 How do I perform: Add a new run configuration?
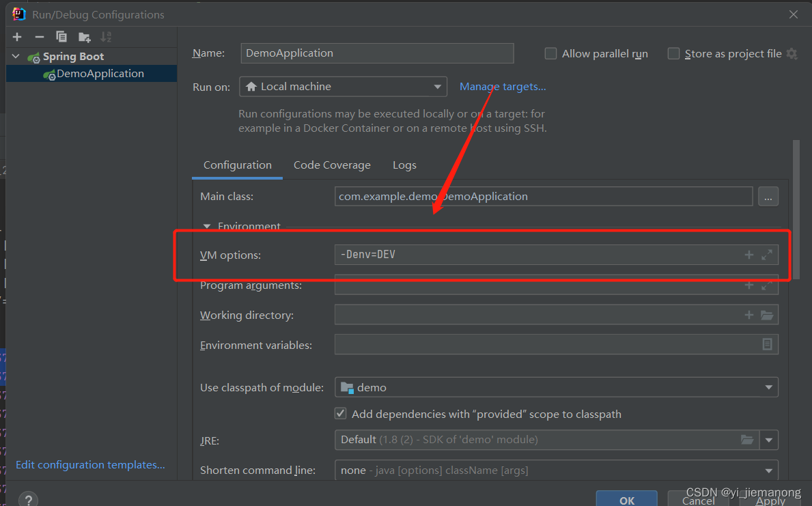(x=16, y=36)
